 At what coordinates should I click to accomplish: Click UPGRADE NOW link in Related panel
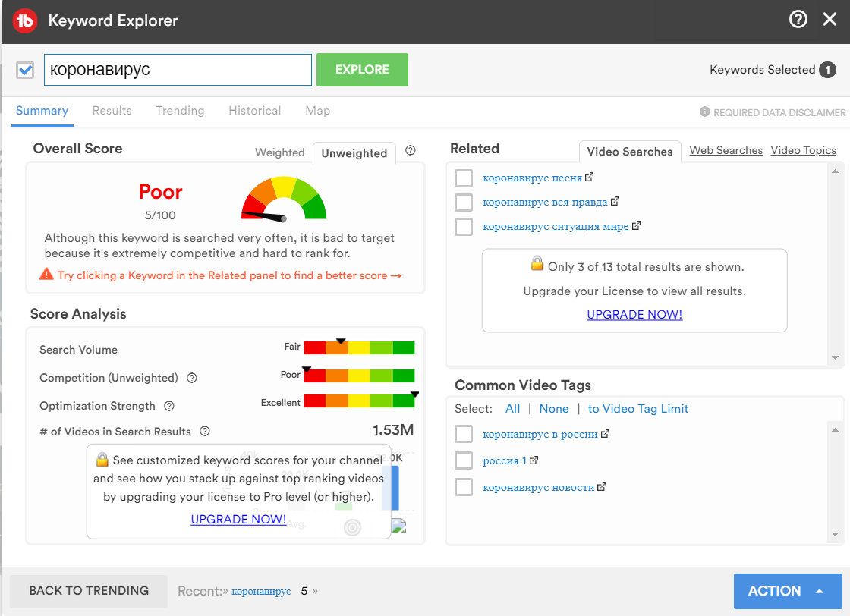[x=634, y=314]
